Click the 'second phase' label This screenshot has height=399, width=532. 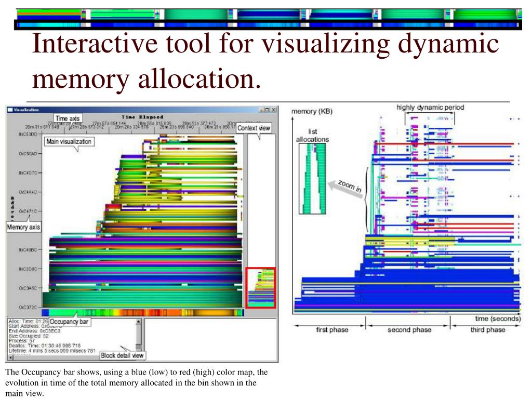point(409,330)
